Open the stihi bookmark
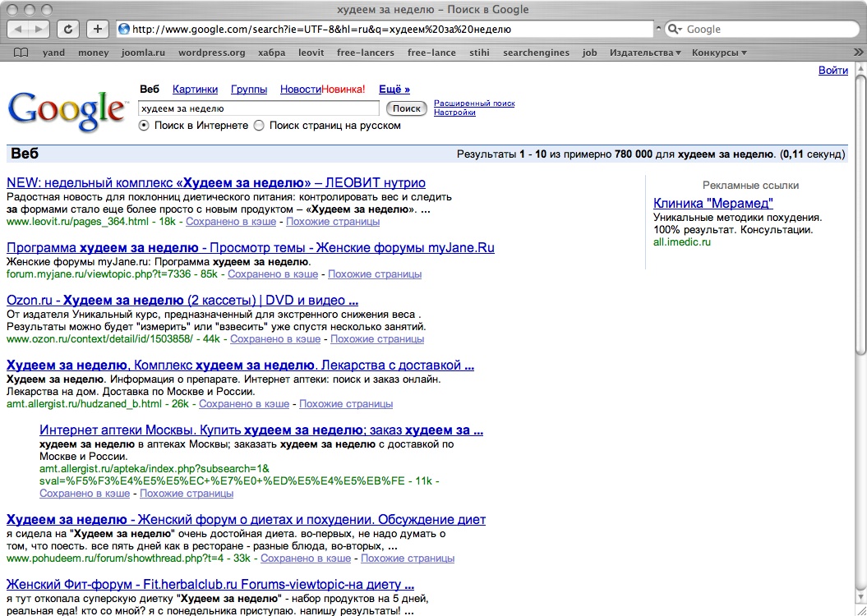Screen dimensions: 867x616 [x=479, y=53]
